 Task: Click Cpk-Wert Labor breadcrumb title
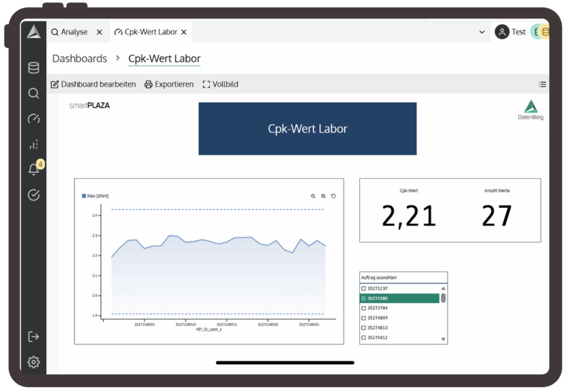pyautogui.click(x=164, y=58)
